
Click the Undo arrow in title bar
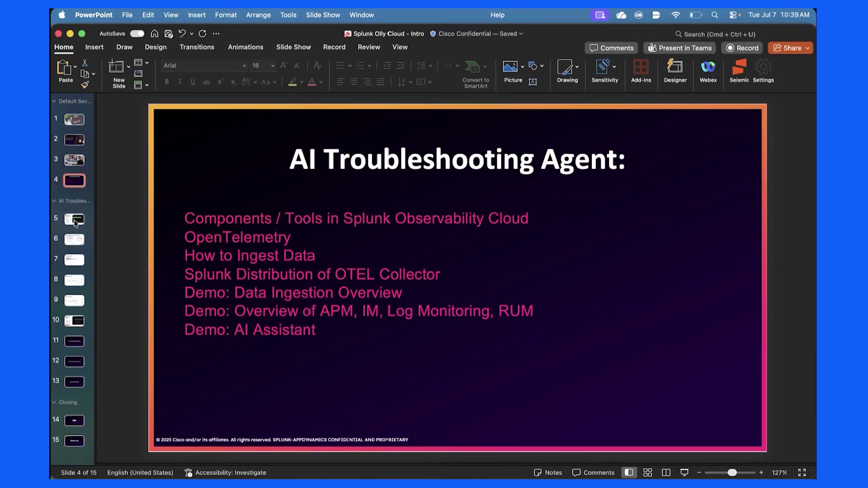coord(182,33)
